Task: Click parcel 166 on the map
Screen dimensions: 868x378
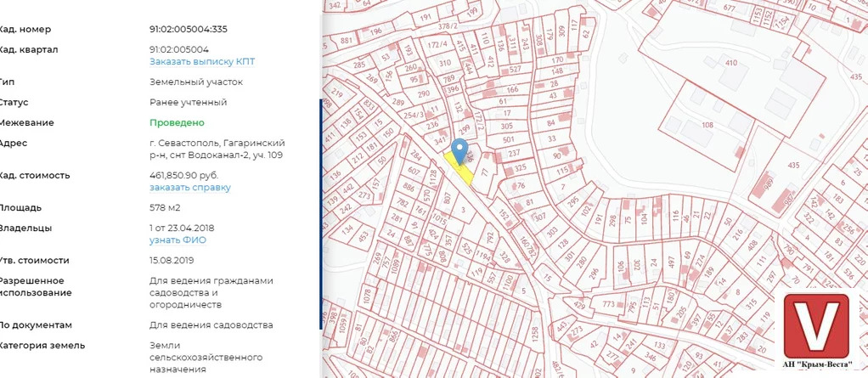Action: (511, 89)
